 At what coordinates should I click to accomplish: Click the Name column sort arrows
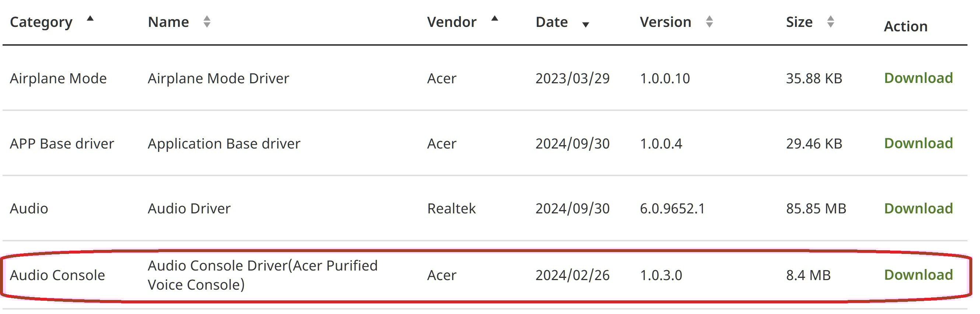click(207, 22)
